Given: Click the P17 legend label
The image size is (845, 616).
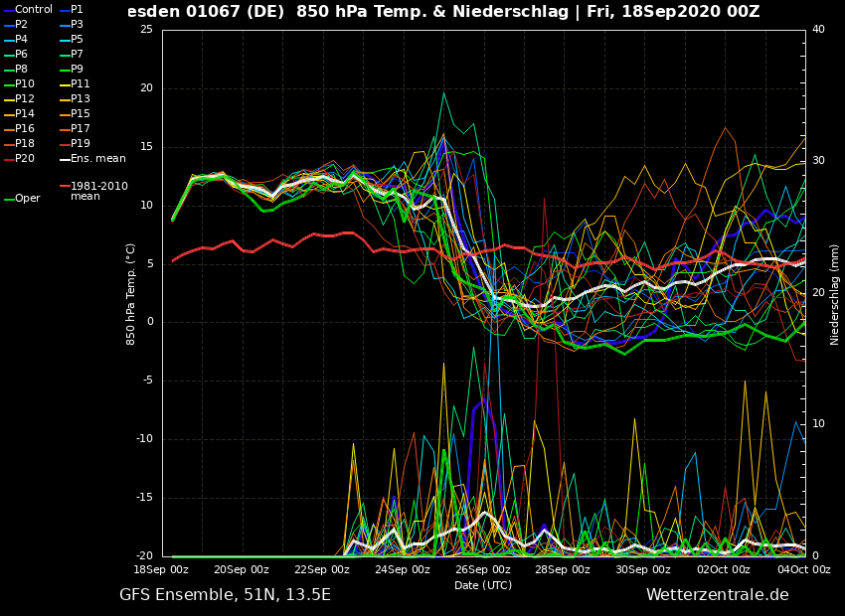Looking at the screenshot, I should (x=80, y=129).
